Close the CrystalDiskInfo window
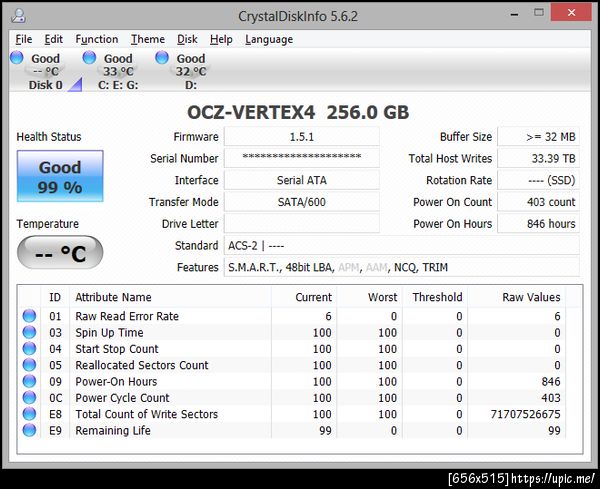 tap(571, 13)
